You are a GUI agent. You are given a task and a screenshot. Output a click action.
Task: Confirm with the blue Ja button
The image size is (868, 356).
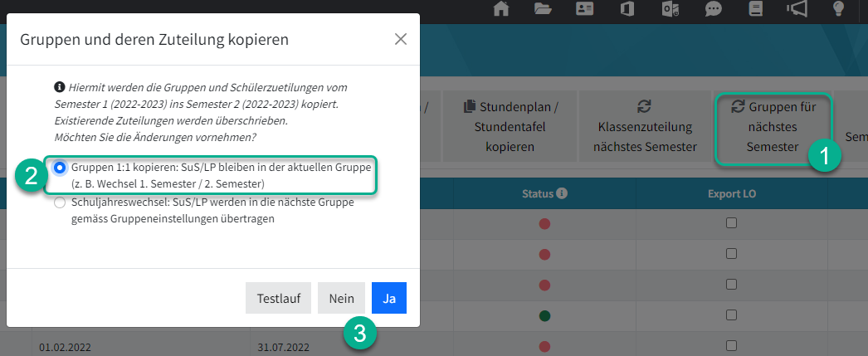pyautogui.click(x=389, y=299)
